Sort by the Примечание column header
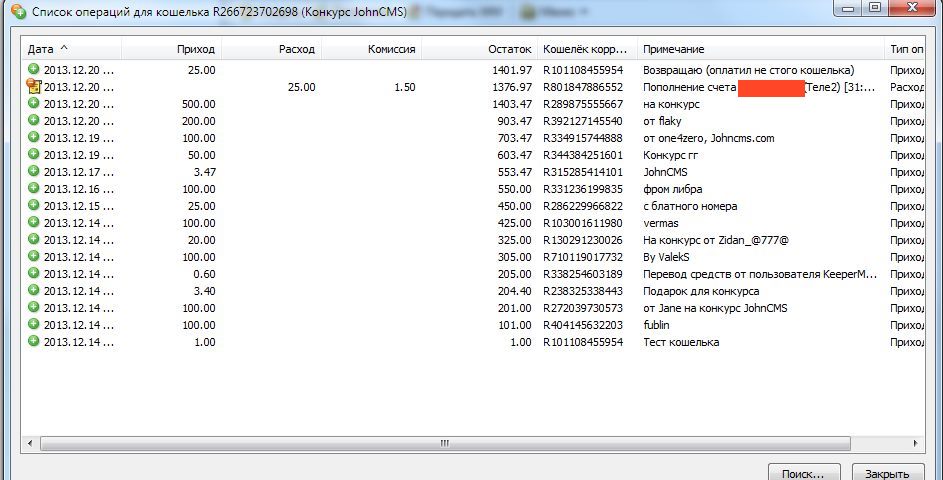943x480 pixels. pos(761,49)
